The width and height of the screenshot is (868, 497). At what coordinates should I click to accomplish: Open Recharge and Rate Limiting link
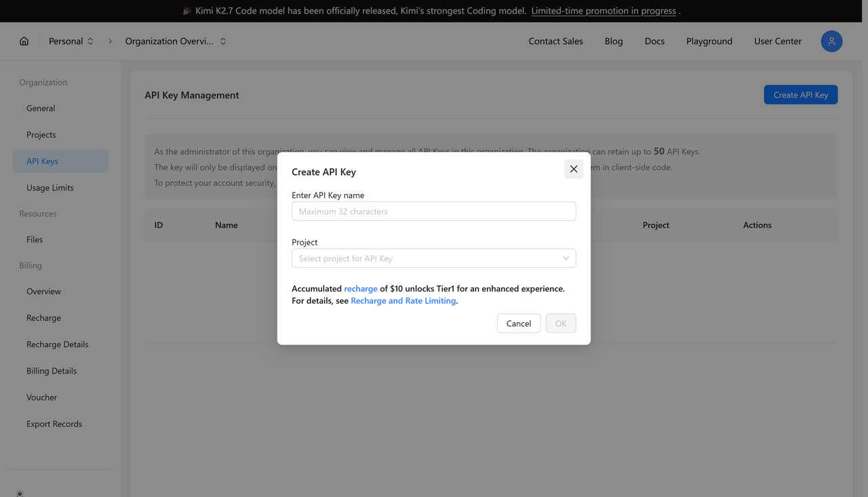(x=403, y=300)
